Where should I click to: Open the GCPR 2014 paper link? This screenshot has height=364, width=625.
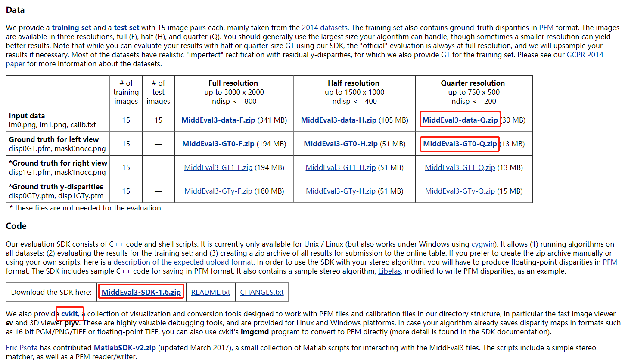585,54
